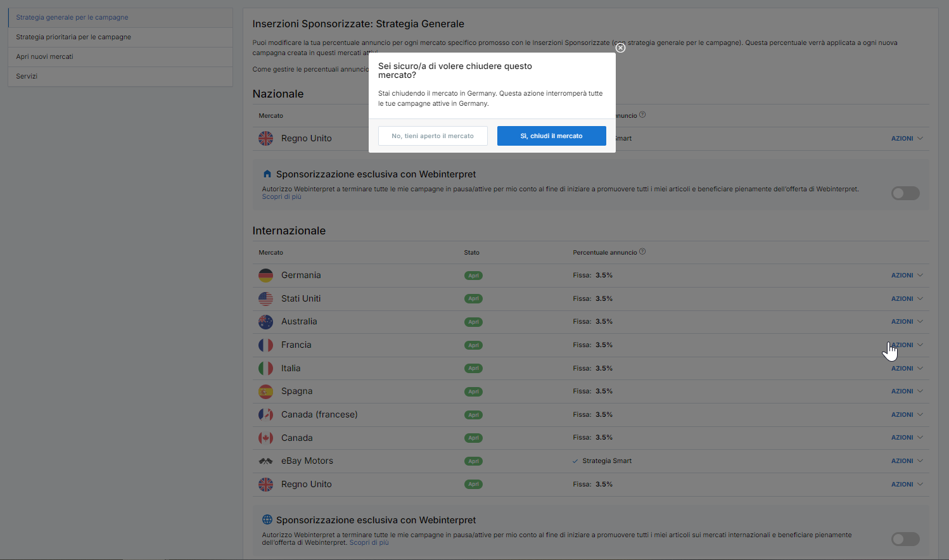Click the Italia flag icon
Image resolution: width=949 pixels, height=560 pixels.
click(265, 368)
